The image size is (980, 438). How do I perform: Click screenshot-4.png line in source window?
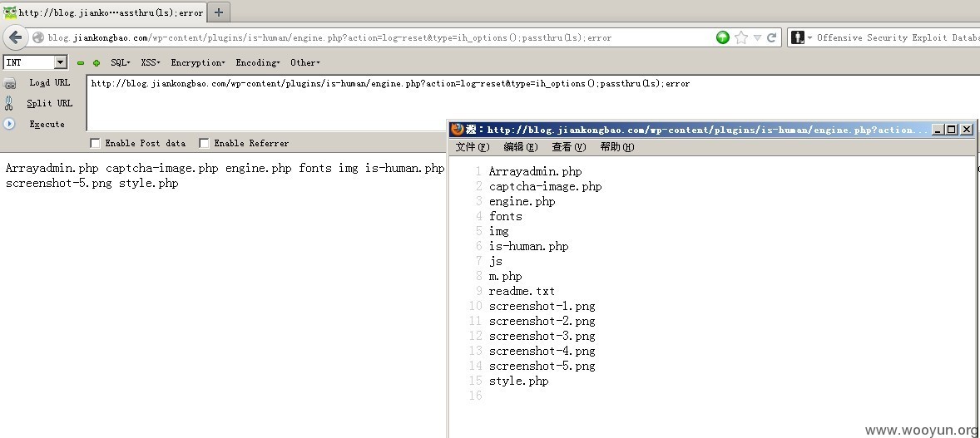(542, 352)
